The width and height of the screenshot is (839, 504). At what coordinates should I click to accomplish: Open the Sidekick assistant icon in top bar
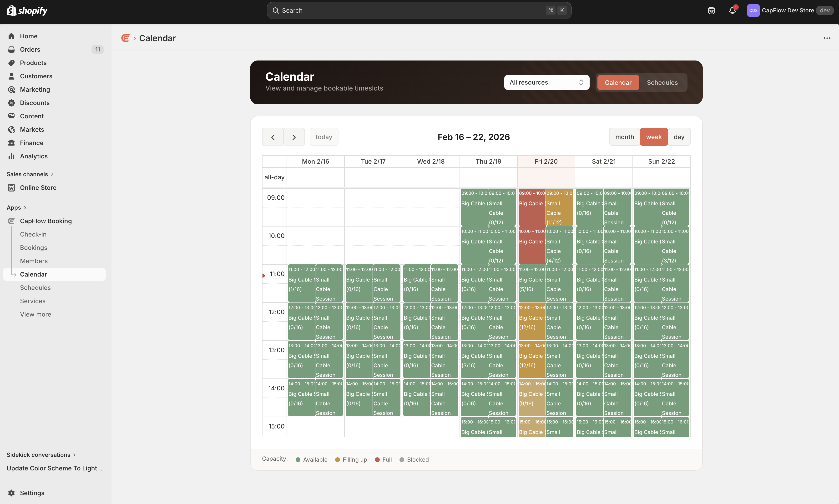click(x=711, y=10)
